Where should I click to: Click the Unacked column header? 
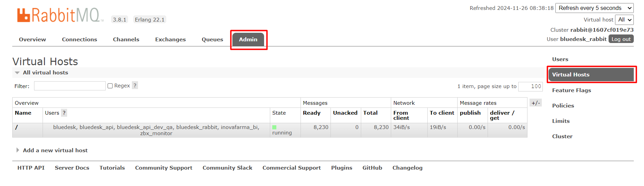345,113
